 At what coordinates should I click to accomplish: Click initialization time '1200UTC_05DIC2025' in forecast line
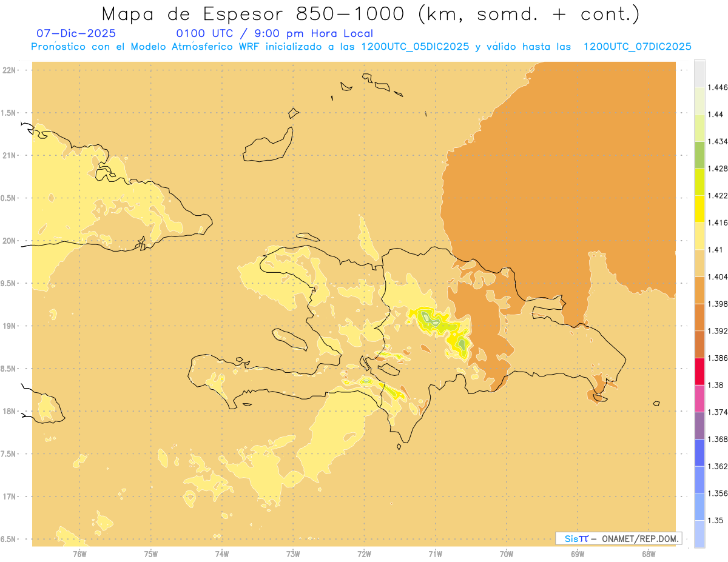pyautogui.click(x=414, y=47)
